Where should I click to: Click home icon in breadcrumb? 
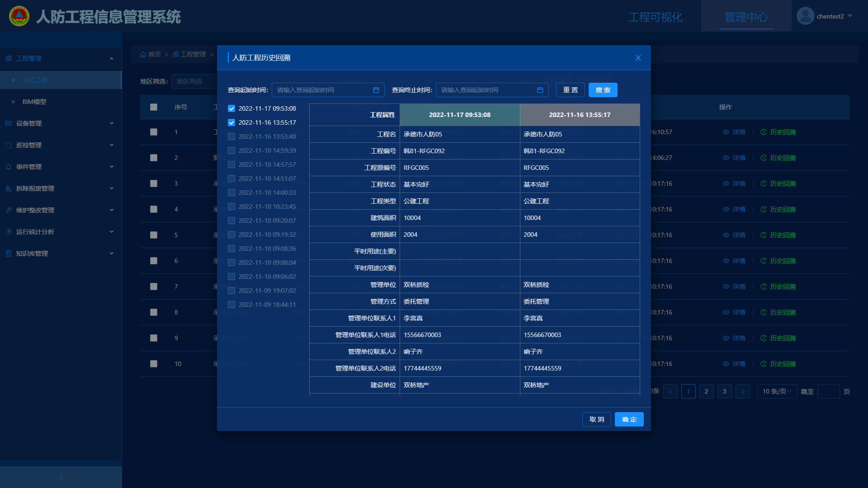(143, 54)
